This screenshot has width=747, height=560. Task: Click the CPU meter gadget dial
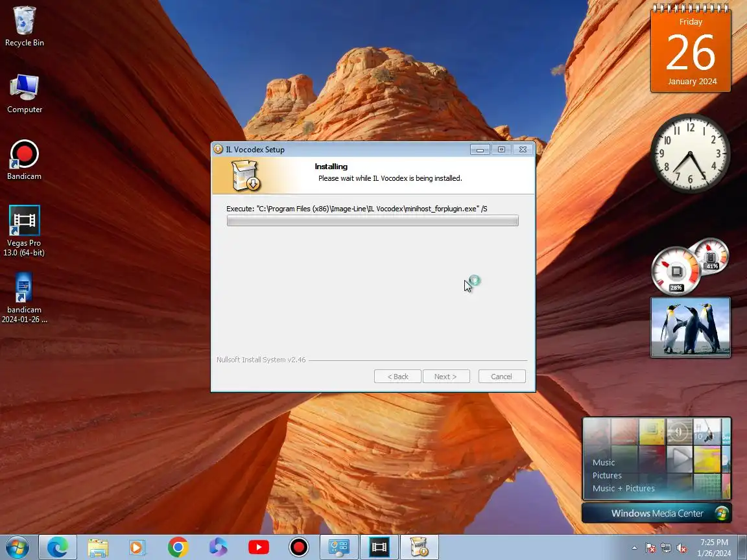pyautogui.click(x=676, y=271)
